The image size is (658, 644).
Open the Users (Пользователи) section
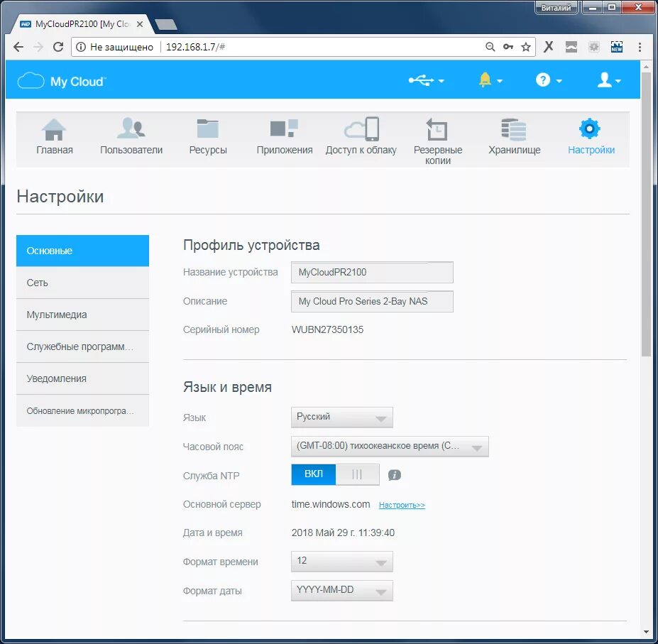tap(131, 136)
